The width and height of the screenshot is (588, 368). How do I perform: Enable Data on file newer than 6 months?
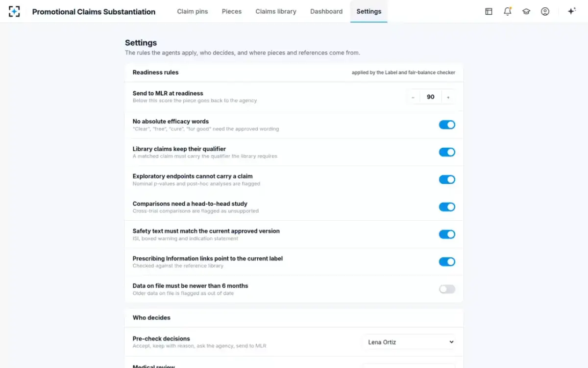coord(447,289)
